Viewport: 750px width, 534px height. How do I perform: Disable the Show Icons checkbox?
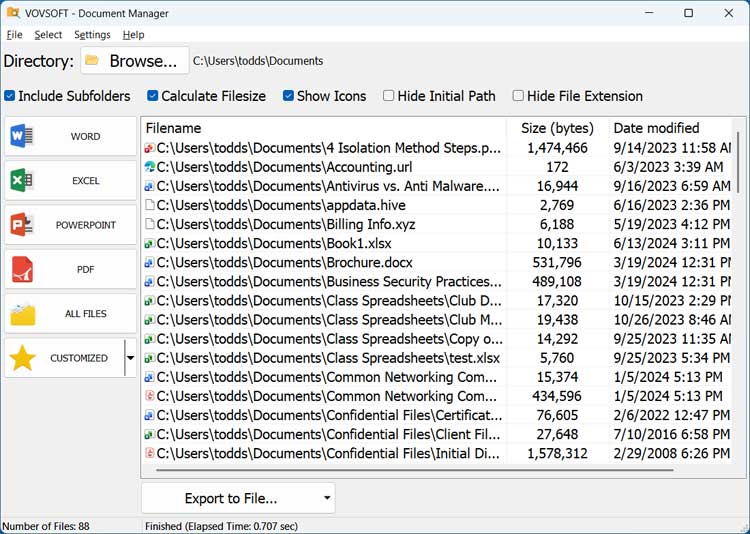[288, 96]
